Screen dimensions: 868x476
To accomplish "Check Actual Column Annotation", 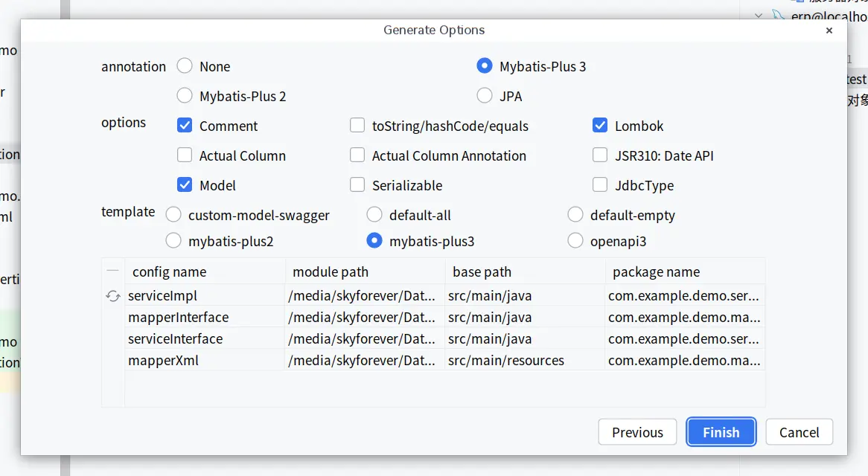I will (357, 155).
